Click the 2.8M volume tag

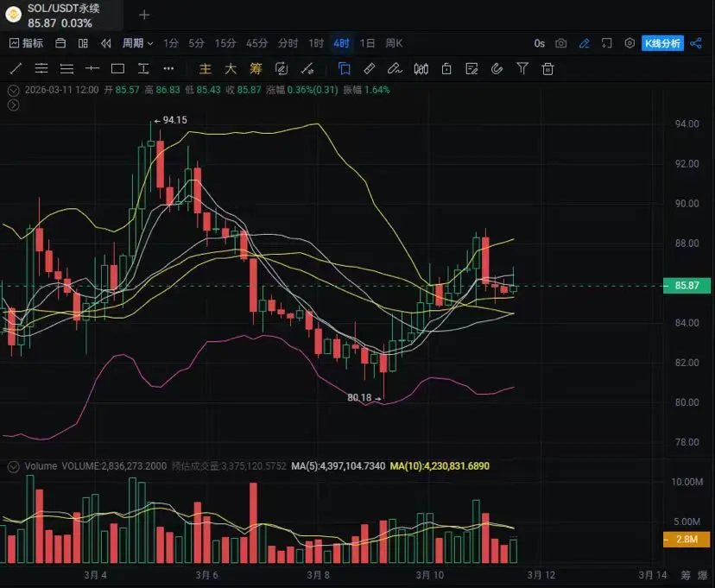[x=687, y=540]
